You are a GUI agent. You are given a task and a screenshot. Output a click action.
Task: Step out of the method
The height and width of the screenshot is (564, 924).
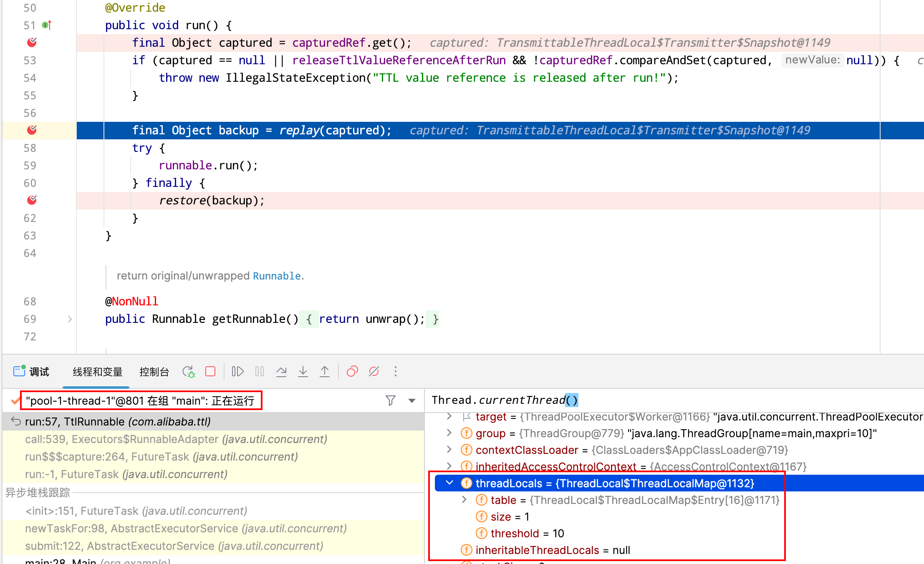pos(325,371)
